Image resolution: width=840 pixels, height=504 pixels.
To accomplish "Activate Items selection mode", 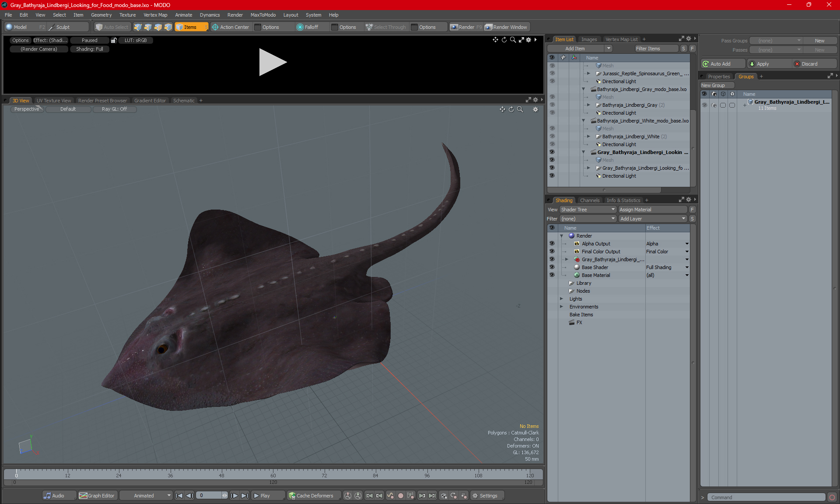I will click(191, 27).
